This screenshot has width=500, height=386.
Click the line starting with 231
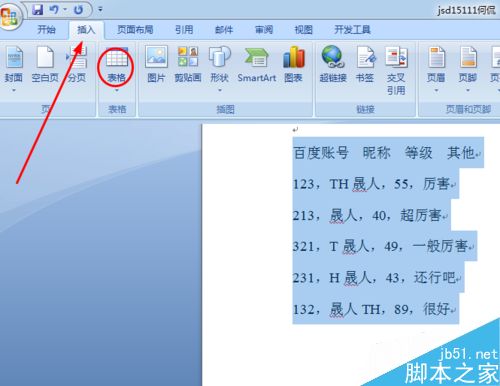(x=377, y=277)
